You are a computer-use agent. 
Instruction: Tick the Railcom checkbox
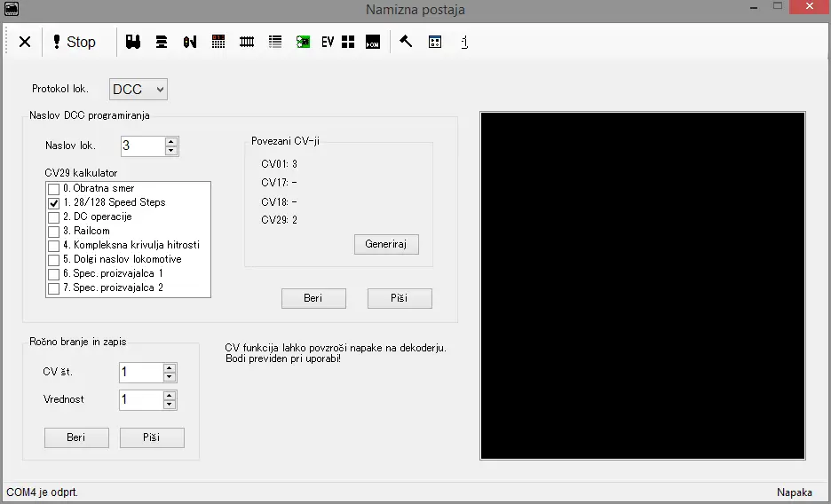[x=54, y=232]
